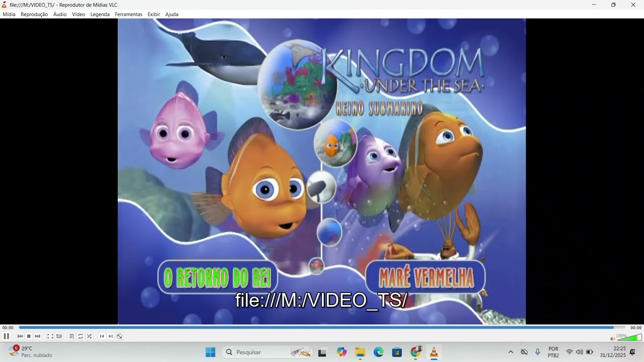Click the Pesquisar taskbar search box

268,352
